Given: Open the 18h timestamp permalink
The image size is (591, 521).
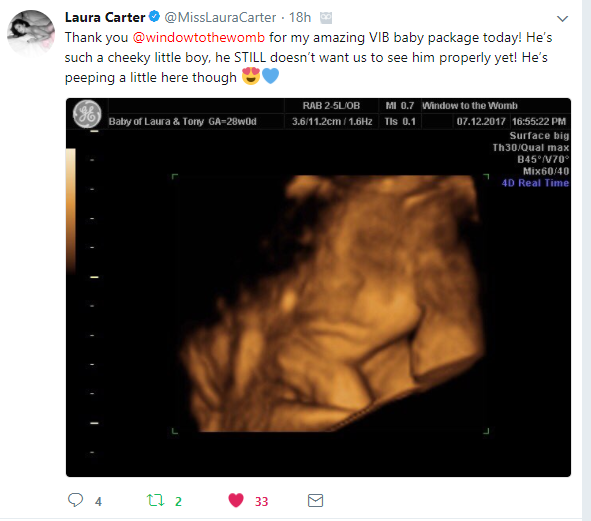Looking at the screenshot, I should (300, 17).
